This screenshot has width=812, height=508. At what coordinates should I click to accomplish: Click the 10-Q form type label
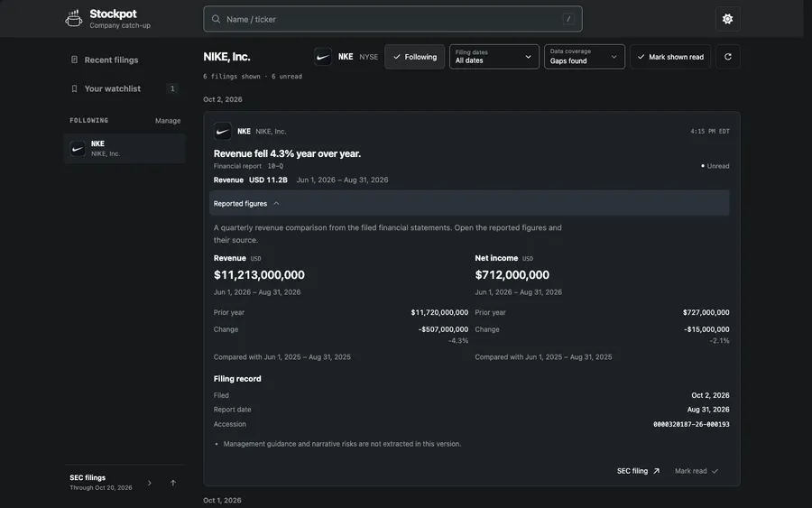tap(275, 166)
